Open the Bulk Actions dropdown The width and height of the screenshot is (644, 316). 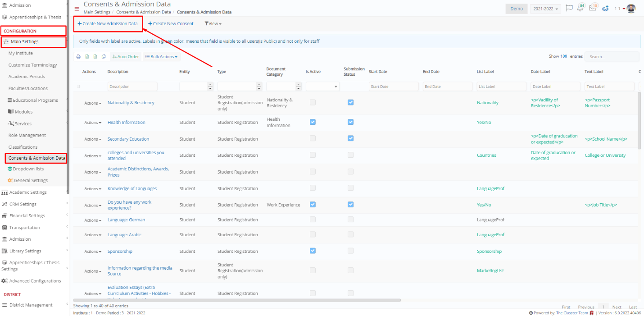[x=161, y=57]
